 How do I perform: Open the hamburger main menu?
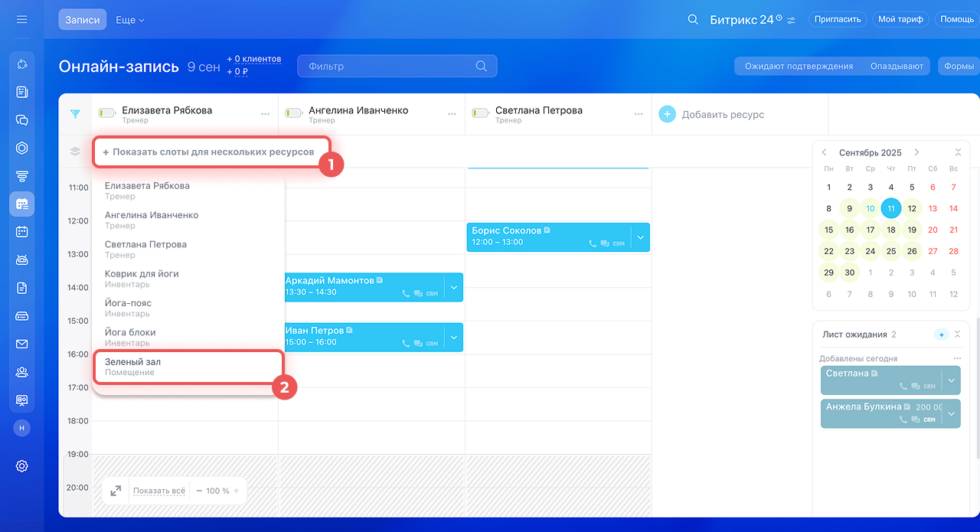click(x=21, y=19)
